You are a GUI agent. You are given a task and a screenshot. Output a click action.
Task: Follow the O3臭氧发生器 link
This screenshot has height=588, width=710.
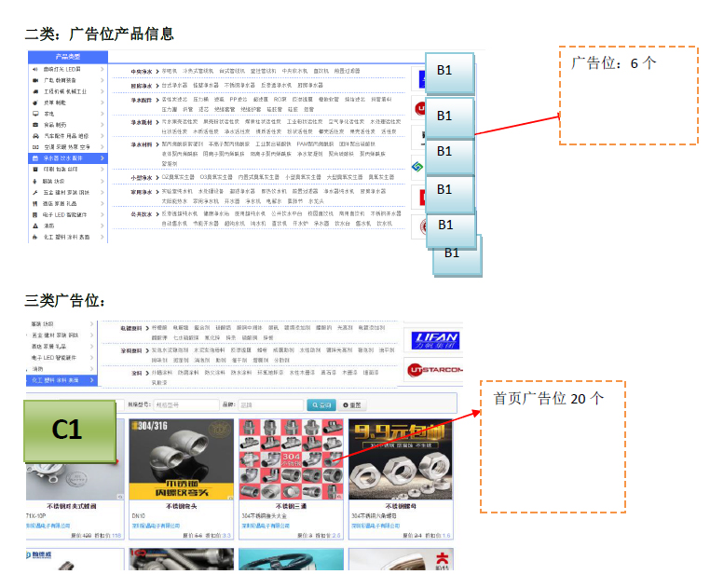pyautogui.click(x=216, y=177)
